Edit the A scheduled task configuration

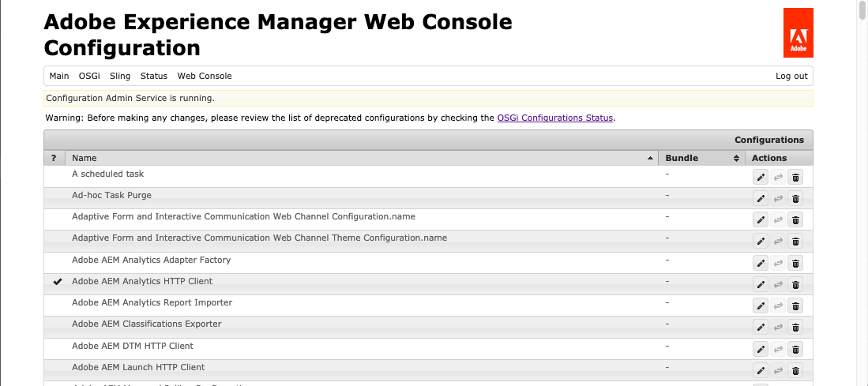pos(761,177)
